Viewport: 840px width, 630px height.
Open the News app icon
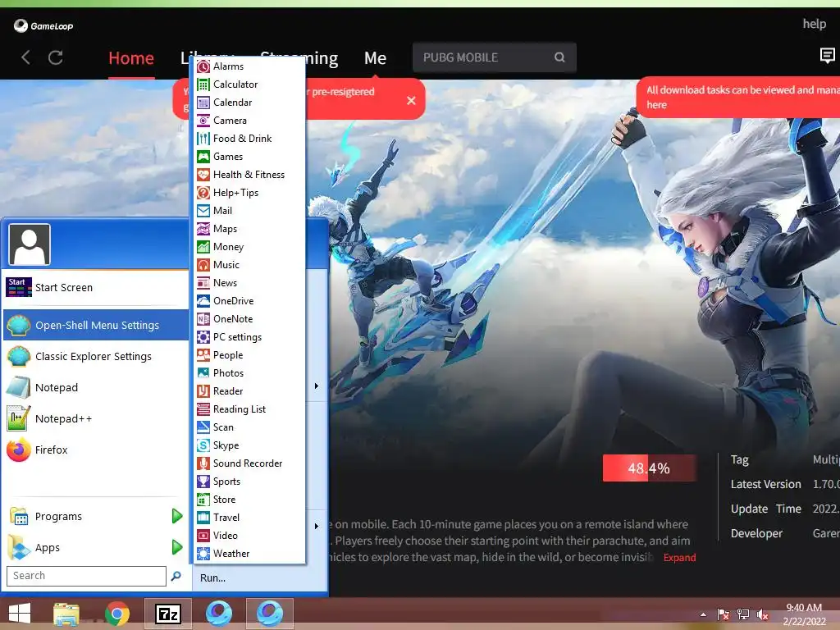coord(203,283)
